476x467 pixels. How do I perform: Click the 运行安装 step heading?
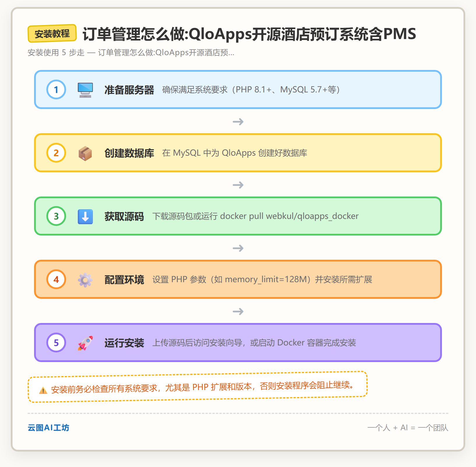click(x=124, y=343)
